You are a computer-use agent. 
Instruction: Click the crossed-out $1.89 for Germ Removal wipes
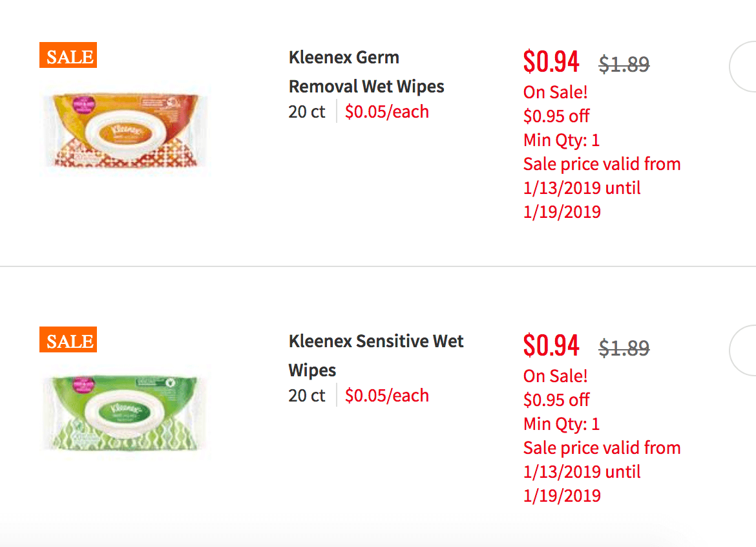pyautogui.click(x=624, y=63)
